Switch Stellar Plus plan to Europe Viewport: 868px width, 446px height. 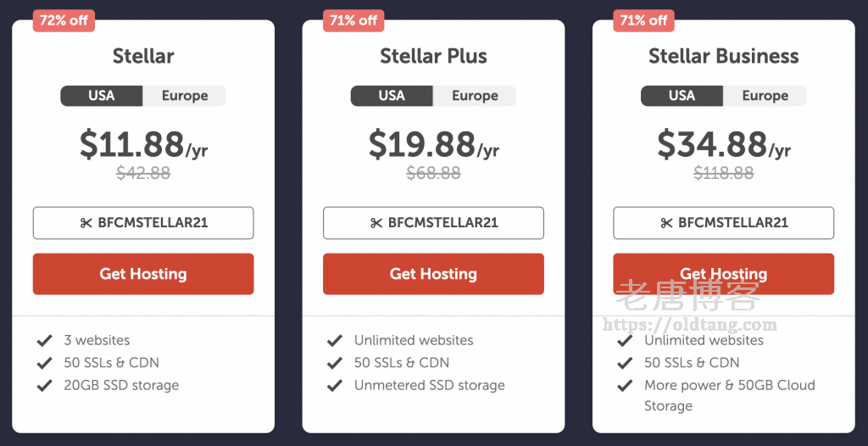[x=475, y=96]
